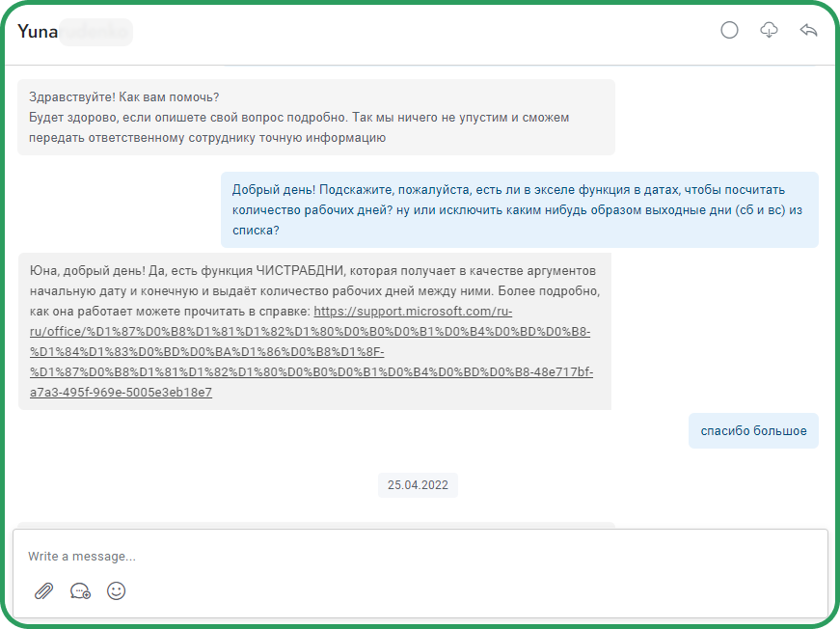
Task: Select the reply bubble starting "Юна, добрый день!"
Action: (x=314, y=331)
